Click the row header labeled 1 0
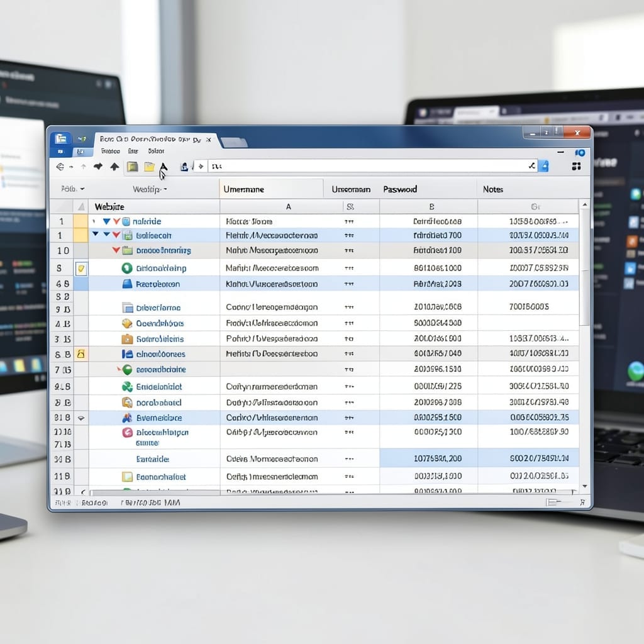The width and height of the screenshot is (644, 644). pos(63,250)
